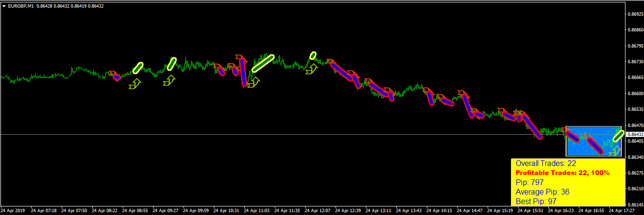
Task: Click the Average Pip: 36 statistic
Action: [542, 192]
